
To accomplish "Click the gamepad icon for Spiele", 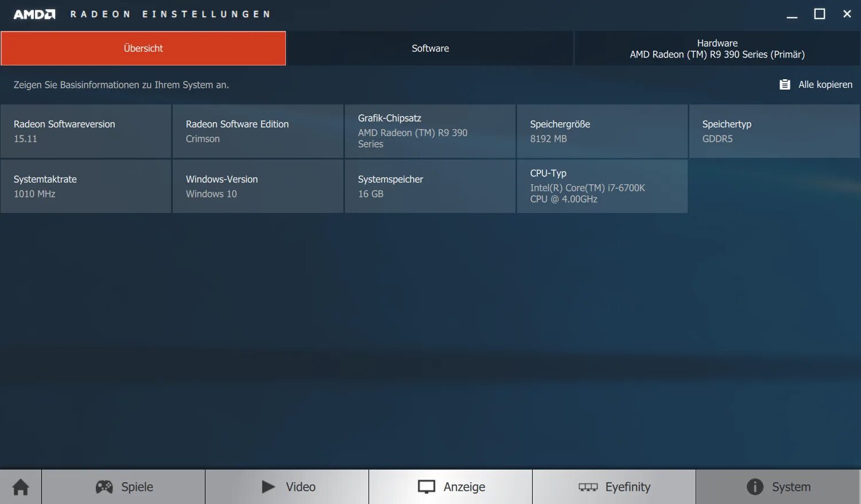I will click(104, 487).
